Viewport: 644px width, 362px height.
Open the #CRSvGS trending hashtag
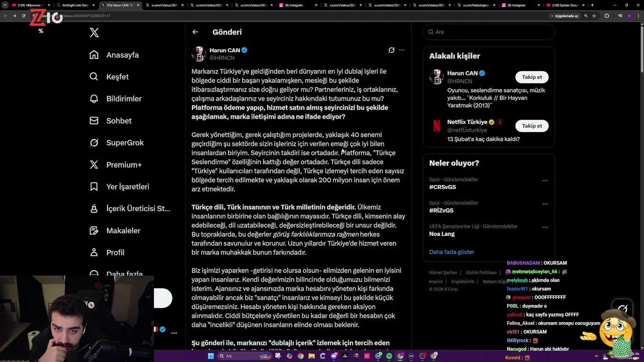pos(443,187)
